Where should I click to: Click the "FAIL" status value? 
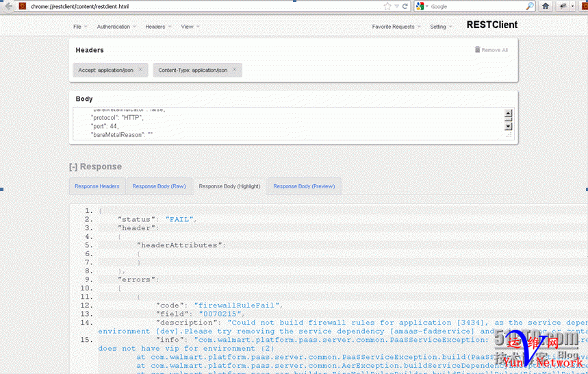click(179, 219)
